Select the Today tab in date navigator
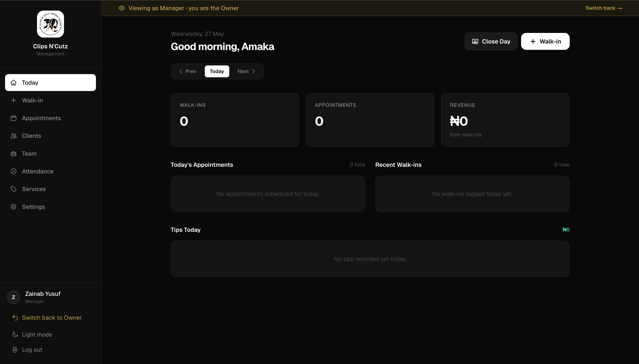This screenshot has height=364, width=639. [x=217, y=71]
